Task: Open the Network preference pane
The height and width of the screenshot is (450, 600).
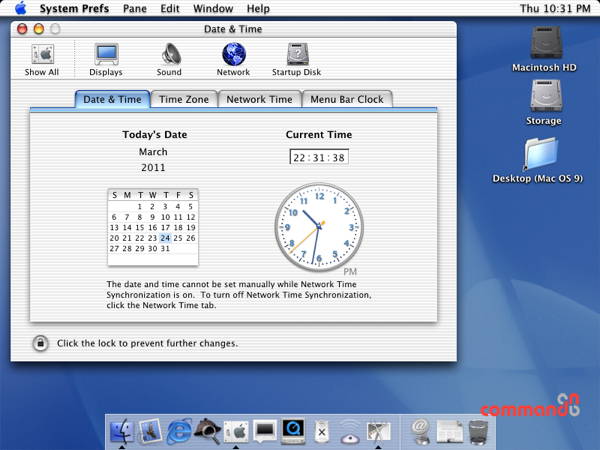Action: coord(233,59)
